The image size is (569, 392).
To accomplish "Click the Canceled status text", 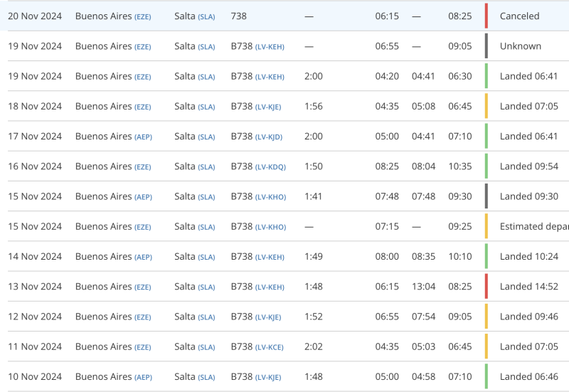I will (519, 16).
